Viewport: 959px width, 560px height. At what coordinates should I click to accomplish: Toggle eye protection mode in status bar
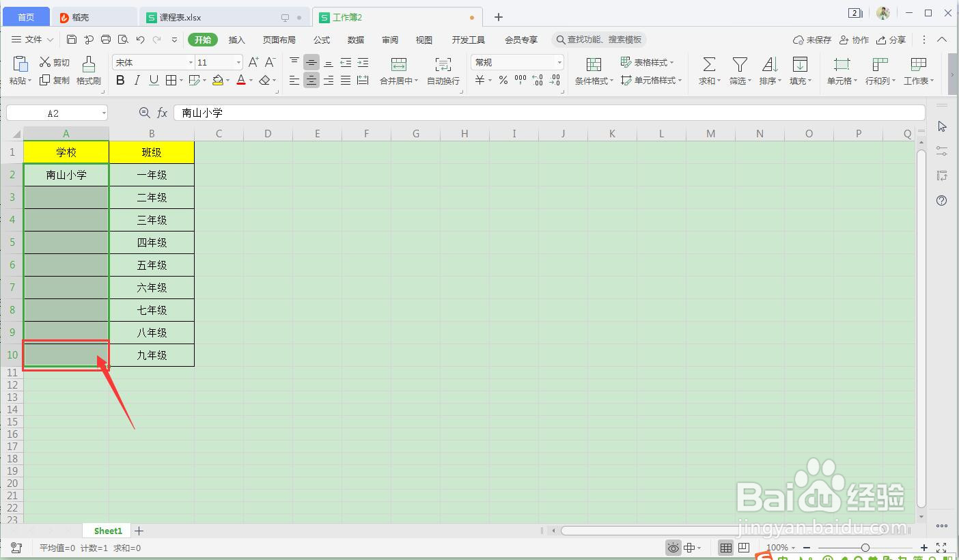[673, 547]
